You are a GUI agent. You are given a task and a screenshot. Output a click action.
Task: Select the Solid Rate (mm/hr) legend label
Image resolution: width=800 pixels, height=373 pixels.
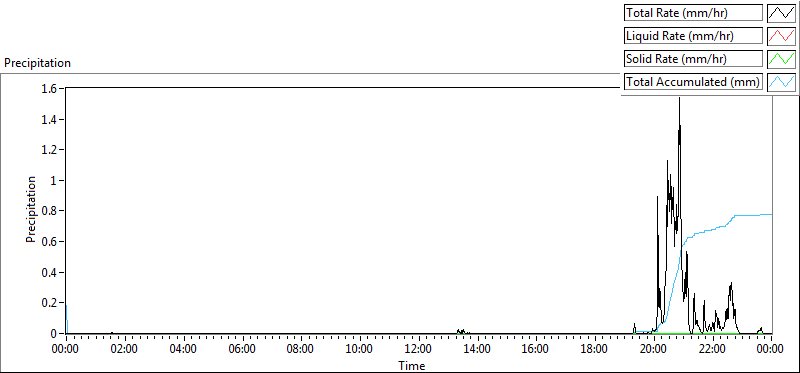pyautogui.click(x=693, y=59)
